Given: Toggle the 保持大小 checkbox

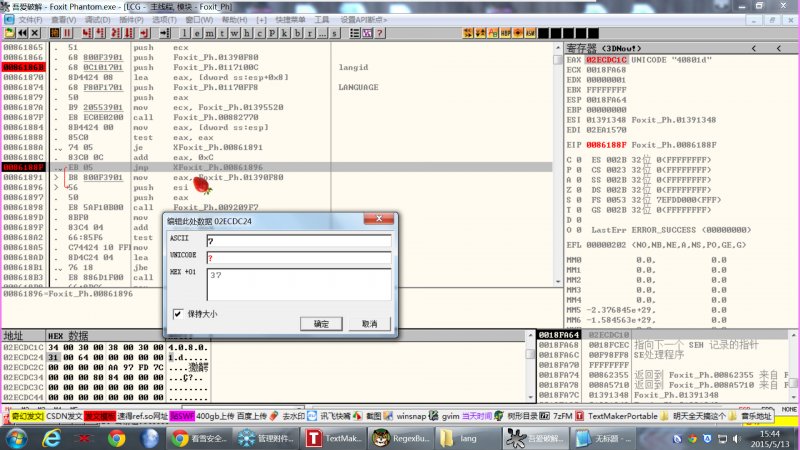Looking at the screenshot, I should click(178, 314).
